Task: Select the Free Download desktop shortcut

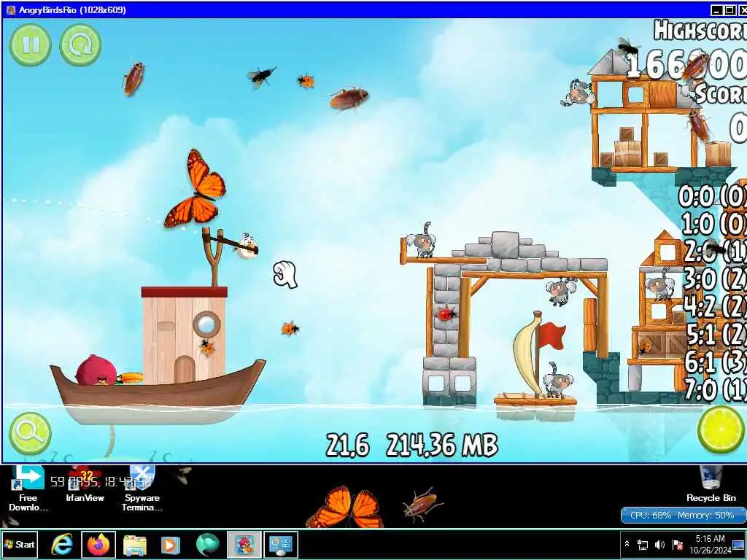Action: (x=28, y=489)
